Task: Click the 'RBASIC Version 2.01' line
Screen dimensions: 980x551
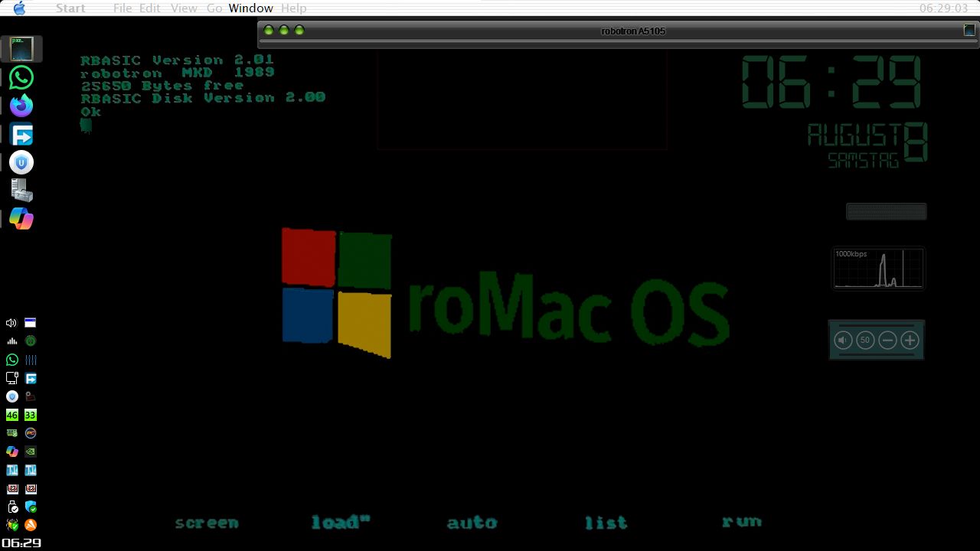Action: (177, 60)
